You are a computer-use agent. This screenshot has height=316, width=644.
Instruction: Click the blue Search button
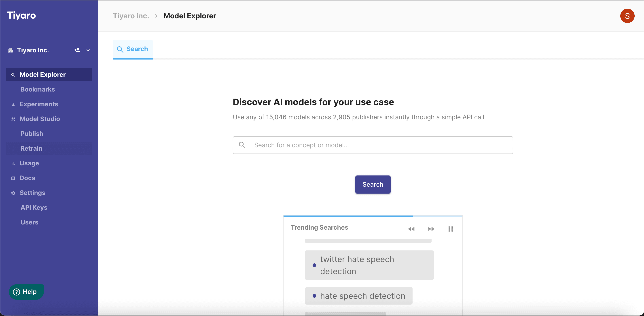click(373, 184)
